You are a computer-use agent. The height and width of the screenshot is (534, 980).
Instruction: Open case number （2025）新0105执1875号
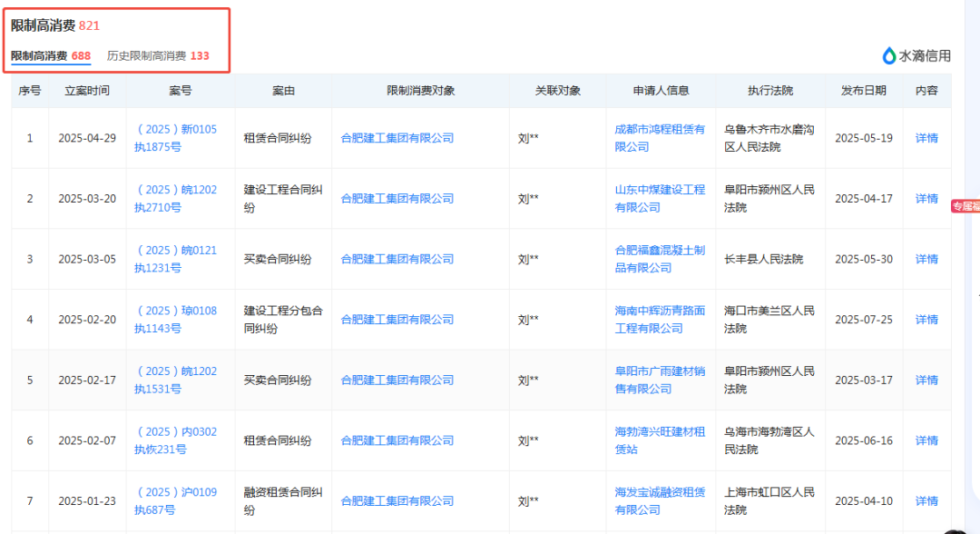point(179,137)
